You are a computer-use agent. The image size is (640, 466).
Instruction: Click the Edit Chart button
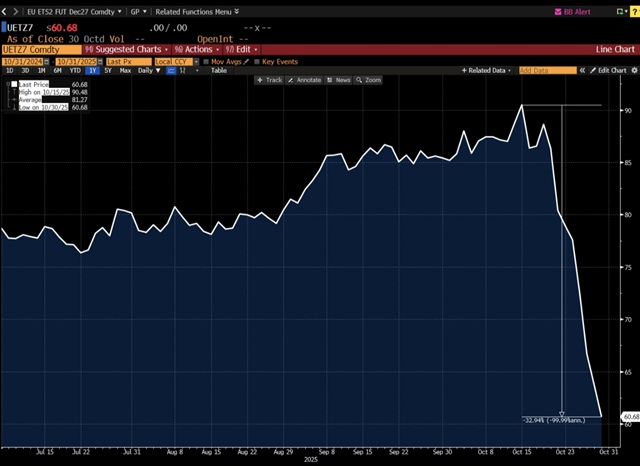point(606,71)
